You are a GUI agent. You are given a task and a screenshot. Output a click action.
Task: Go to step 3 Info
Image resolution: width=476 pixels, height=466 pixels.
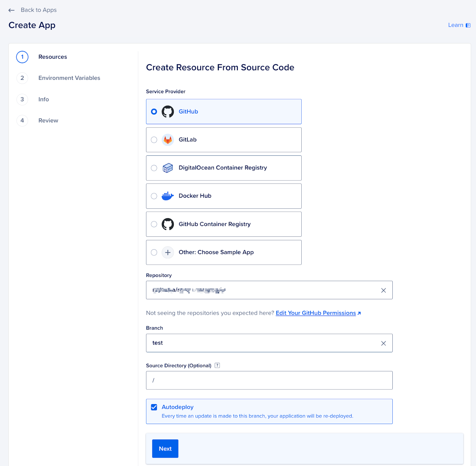(x=43, y=99)
